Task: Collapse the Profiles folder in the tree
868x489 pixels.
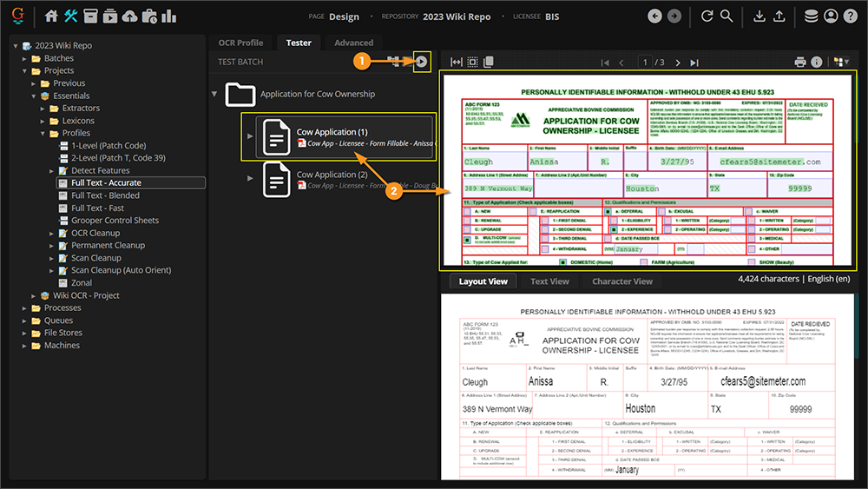Action: click(x=43, y=133)
